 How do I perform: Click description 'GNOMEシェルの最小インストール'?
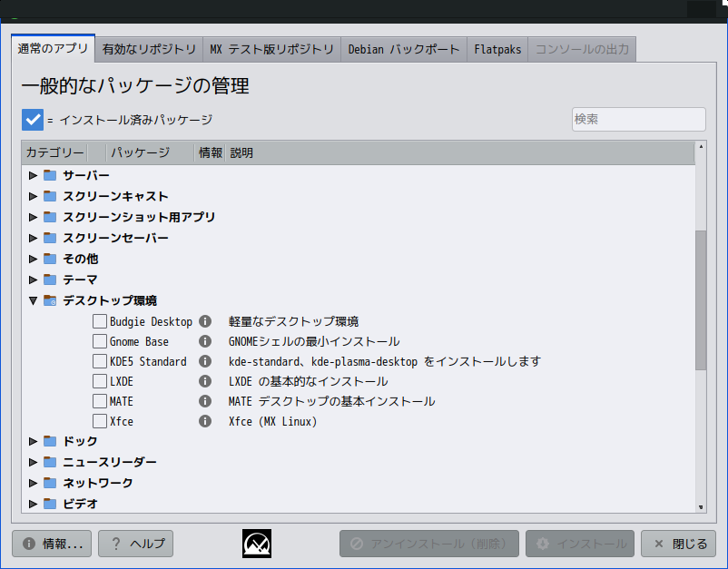click(314, 341)
